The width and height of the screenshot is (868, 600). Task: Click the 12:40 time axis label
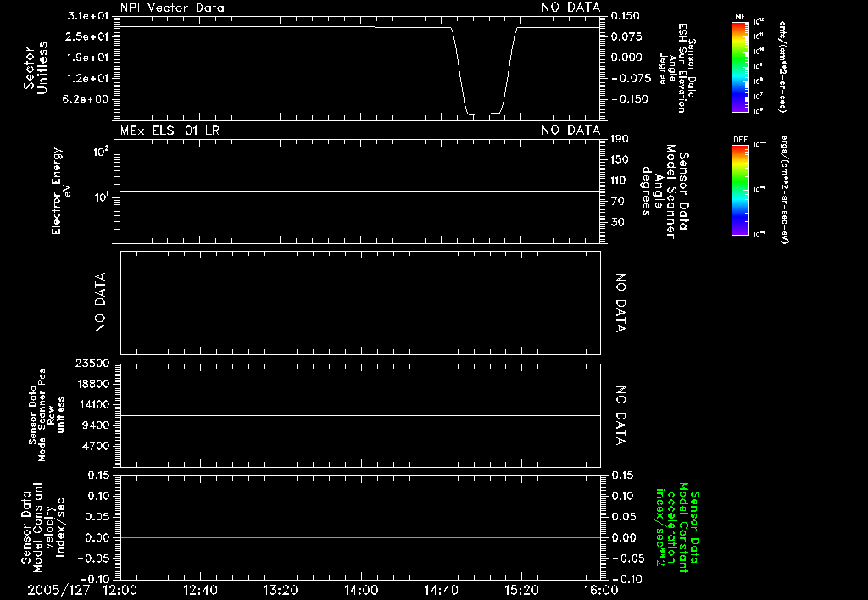[200, 590]
